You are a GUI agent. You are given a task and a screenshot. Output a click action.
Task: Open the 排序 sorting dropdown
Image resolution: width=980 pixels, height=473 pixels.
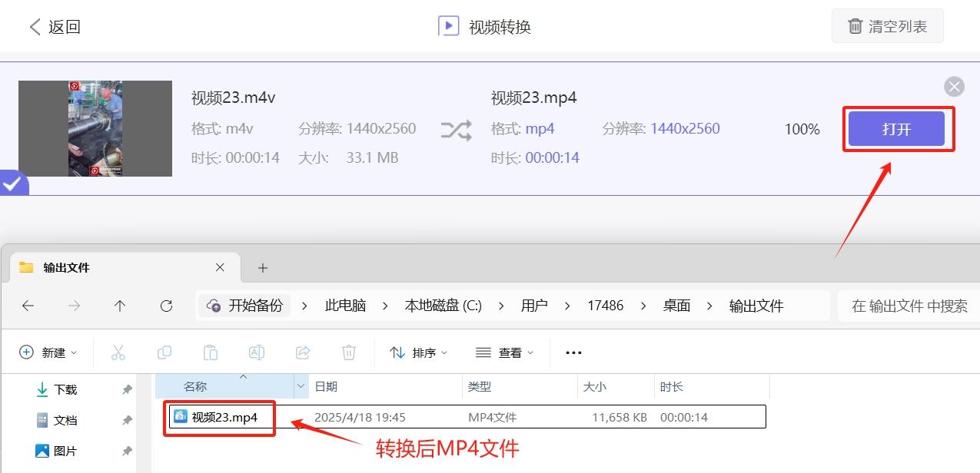(x=419, y=352)
